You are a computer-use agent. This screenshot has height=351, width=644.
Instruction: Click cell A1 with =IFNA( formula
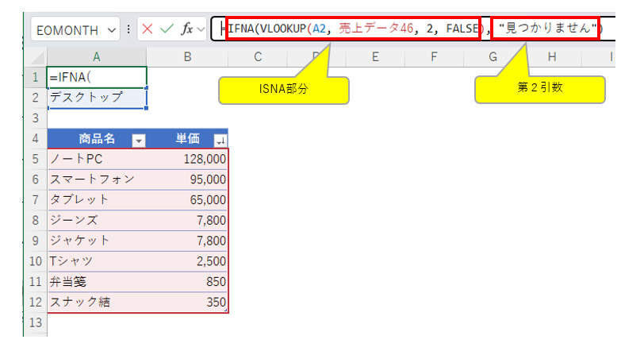point(97,78)
